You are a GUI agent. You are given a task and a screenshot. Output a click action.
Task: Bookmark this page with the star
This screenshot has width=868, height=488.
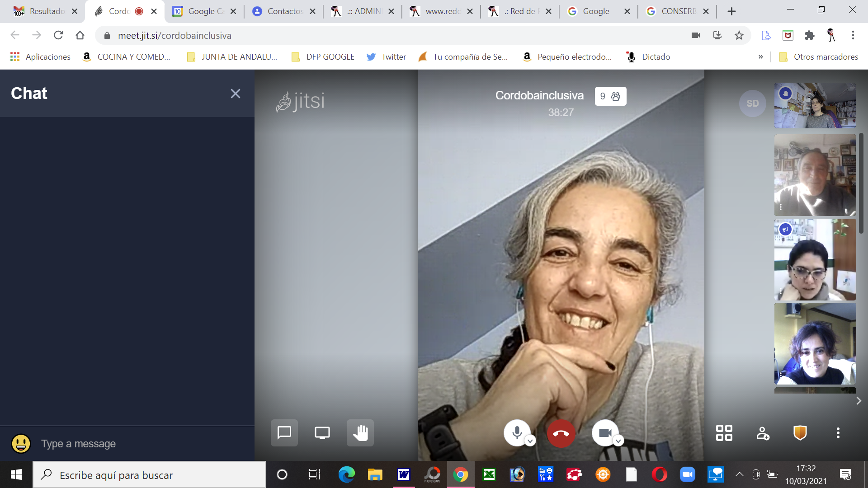(739, 35)
